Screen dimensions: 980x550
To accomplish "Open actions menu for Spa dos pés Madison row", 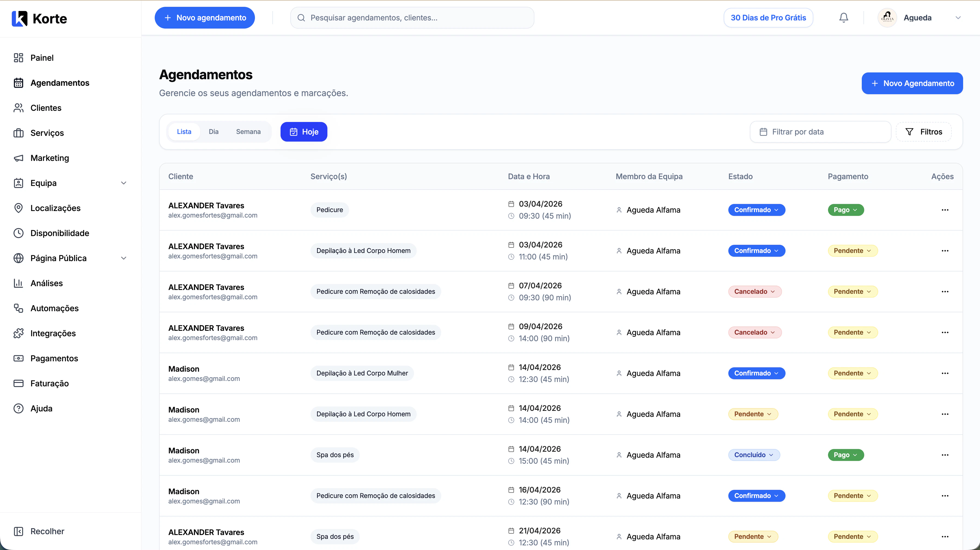I will 945,455.
